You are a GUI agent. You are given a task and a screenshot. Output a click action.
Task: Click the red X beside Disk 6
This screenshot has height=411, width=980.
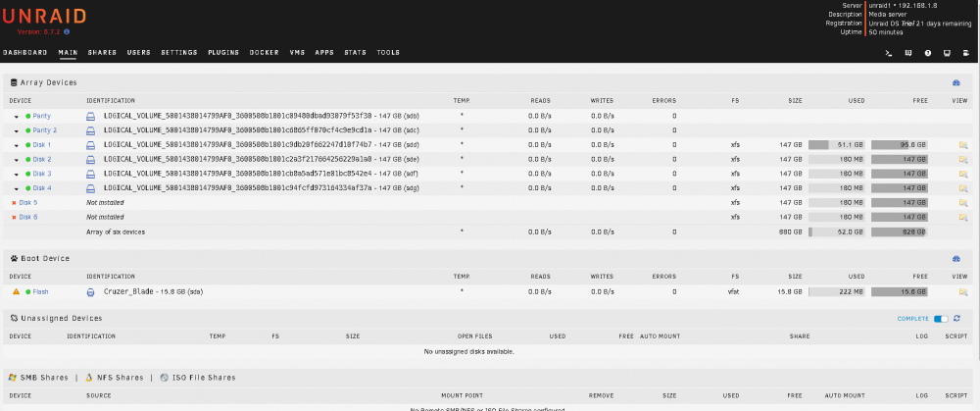[14, 217]
